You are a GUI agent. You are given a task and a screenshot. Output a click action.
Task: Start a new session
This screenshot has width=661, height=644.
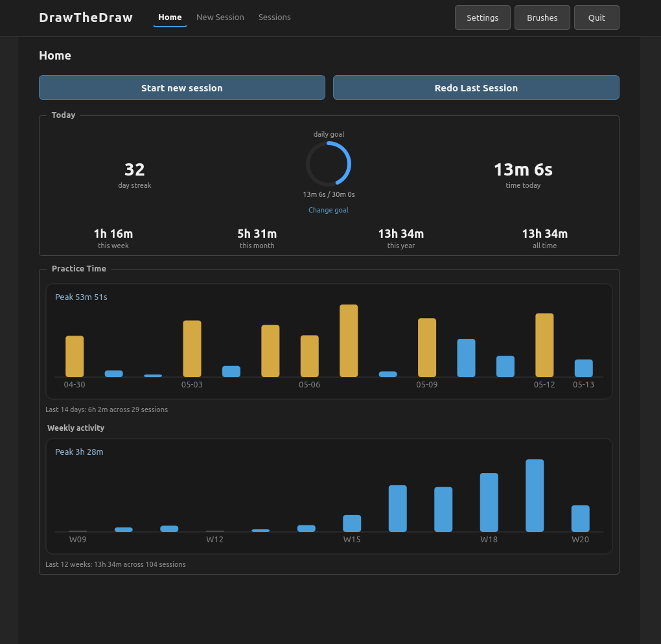(182, 87)
